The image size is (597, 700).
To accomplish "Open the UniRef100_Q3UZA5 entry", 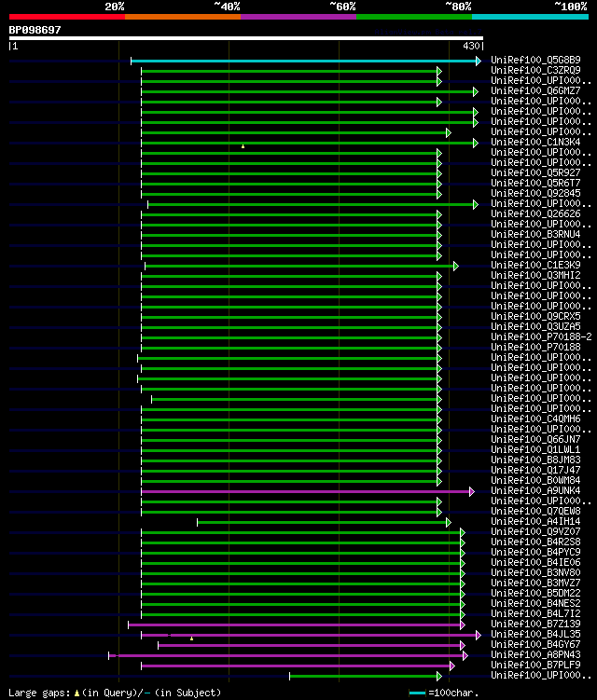I will [x=535, y=327].
